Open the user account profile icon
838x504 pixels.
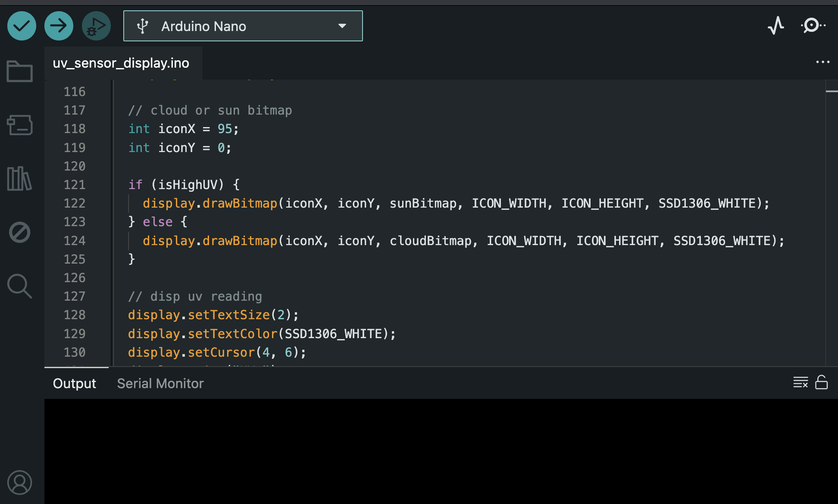20,482
